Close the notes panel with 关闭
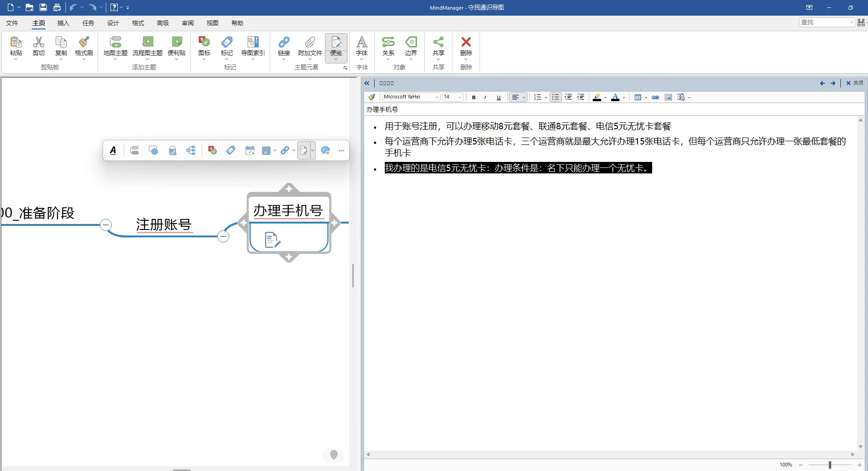Viewport: 868px width, 471px height. pos(855,83)
